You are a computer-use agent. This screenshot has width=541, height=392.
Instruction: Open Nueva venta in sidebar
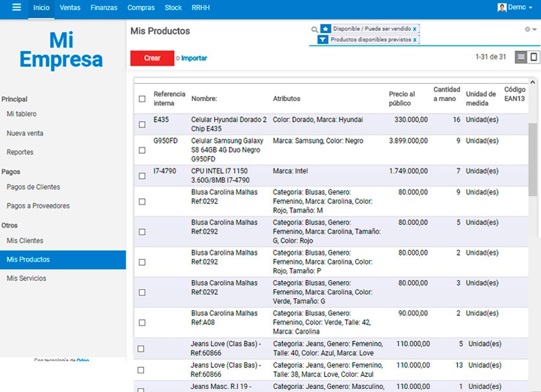25,133
